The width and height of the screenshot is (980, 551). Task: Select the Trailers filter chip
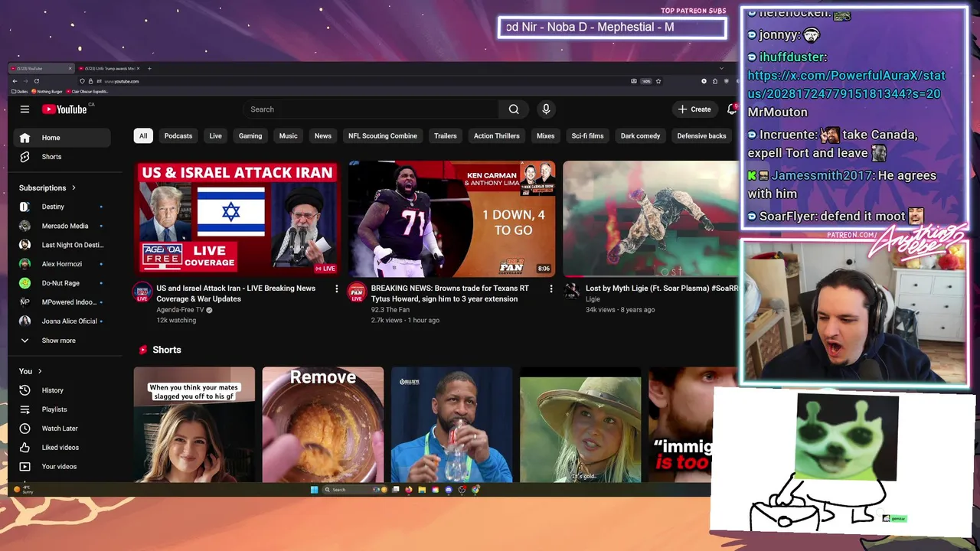[446, 136]
